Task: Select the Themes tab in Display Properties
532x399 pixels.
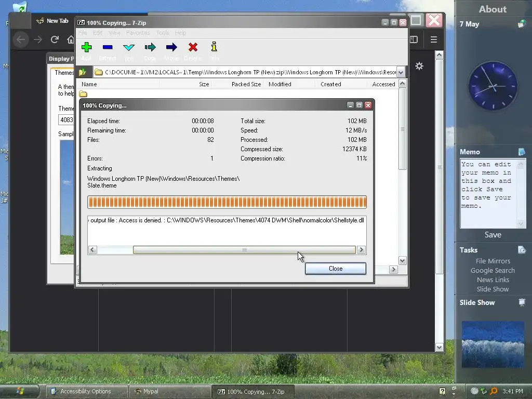Action: (63, 73)
